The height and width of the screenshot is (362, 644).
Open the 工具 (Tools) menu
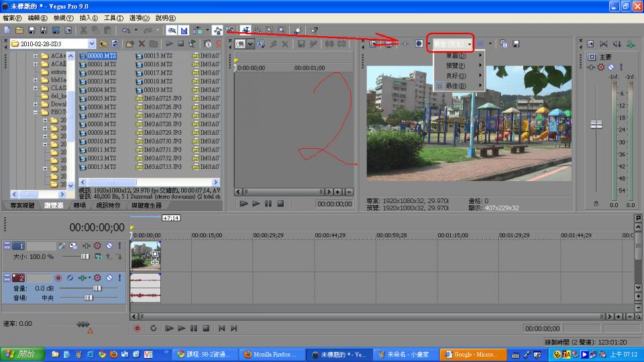(x=113, y=18)
